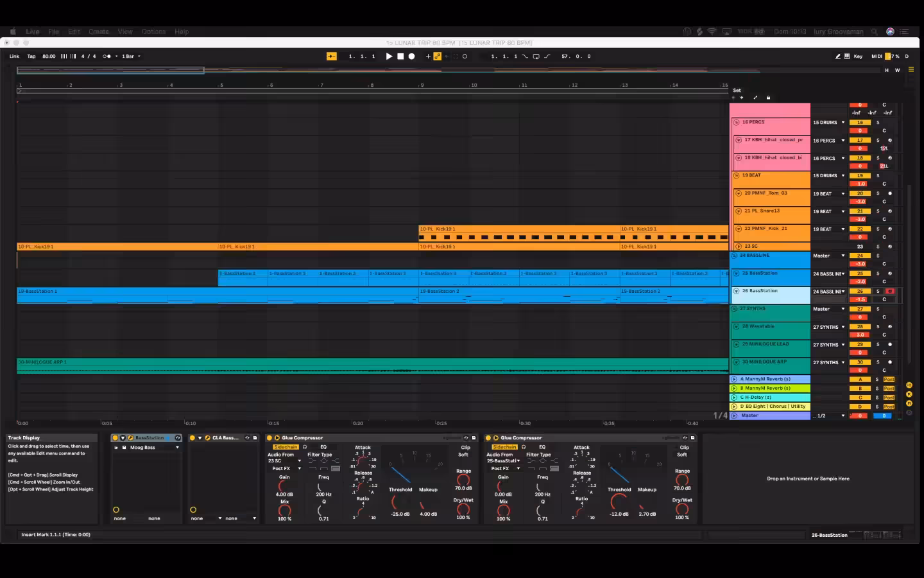This screenshot has width=924, height=578.
Task: Collapse the 28 Wavetable track
Action: (x=737, y=326)
